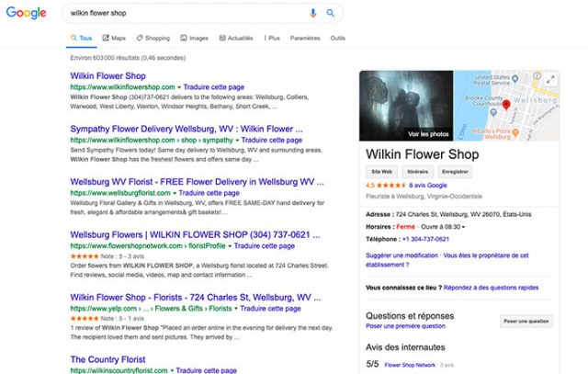Viewport: 588px width, 374px height.
Task: Expand arrow beside wilkinscountryflorist.com URL
Action: [172, 370]
